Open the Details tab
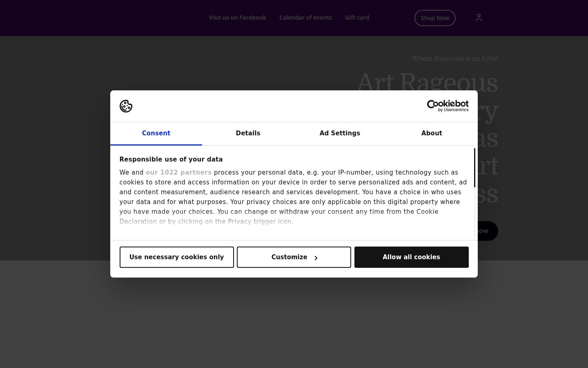The width and height of the screenshot is (588, 368). point(248,133)
